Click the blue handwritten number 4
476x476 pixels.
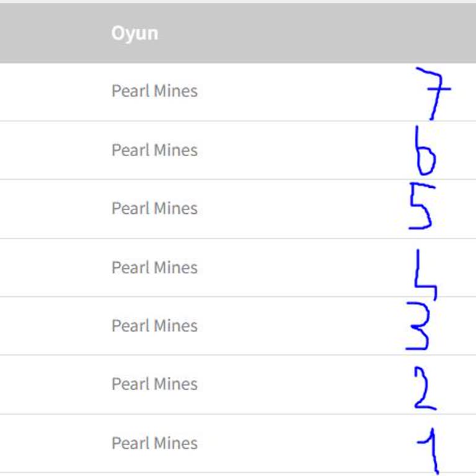(425, 273)
